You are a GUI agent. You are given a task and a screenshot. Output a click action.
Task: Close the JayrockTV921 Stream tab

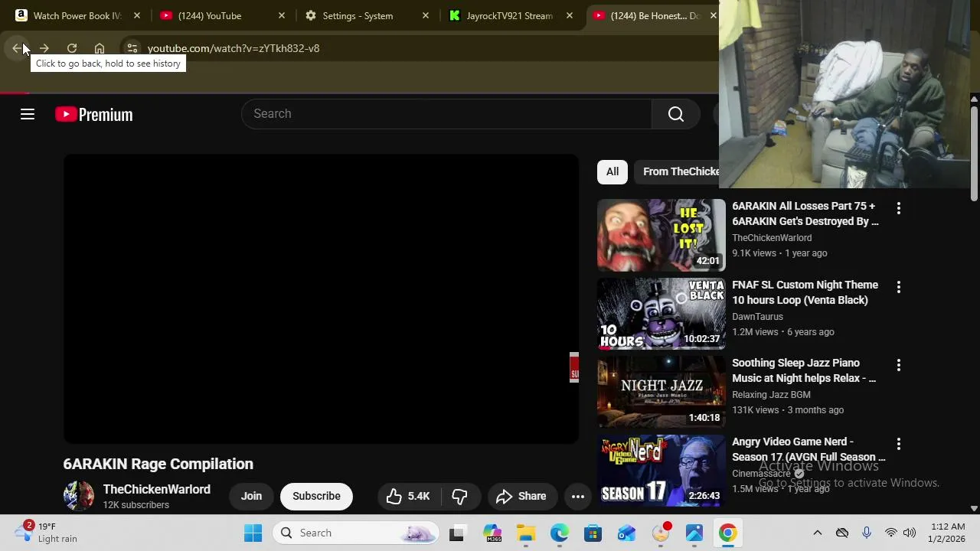[569, 15]
